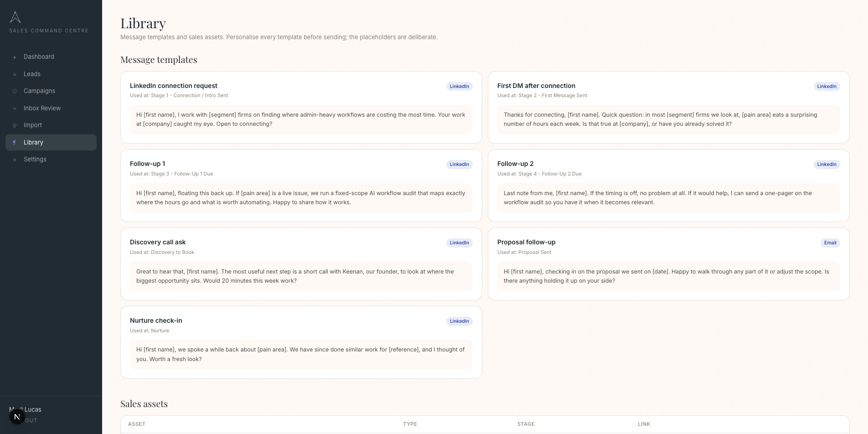
Task: Click the message body starting 'Hi [first name], I work with'
Action: (301, 119)
